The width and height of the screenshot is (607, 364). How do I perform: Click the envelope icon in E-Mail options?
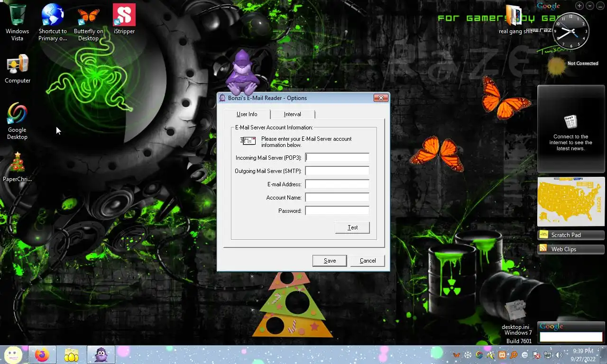coord(248,141)
